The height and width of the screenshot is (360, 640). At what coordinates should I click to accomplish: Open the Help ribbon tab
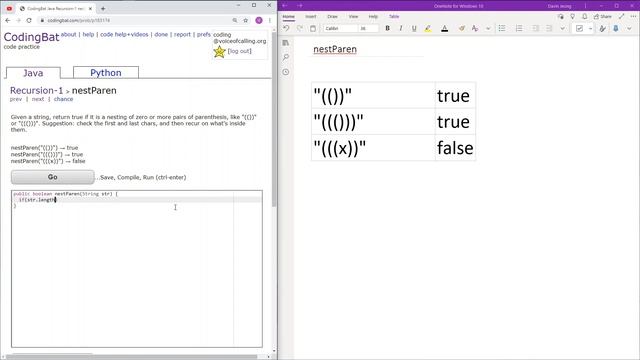[x=373, y=17]
